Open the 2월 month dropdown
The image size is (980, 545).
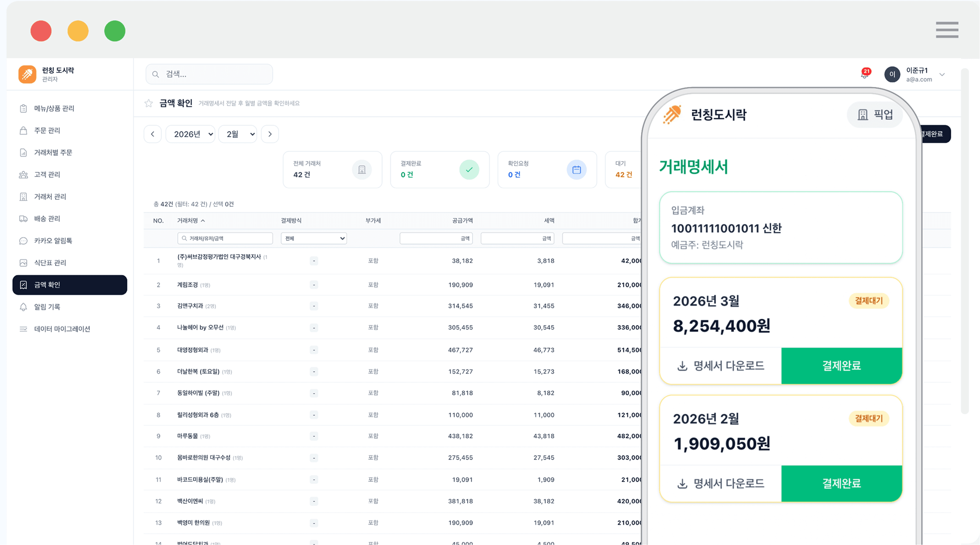(238, 134)
